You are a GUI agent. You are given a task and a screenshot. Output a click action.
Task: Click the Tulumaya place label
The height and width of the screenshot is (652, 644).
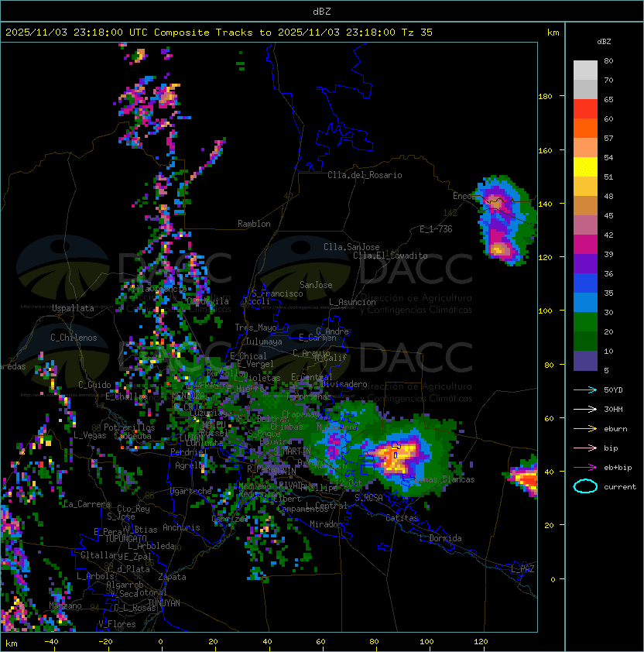(264, 341)
